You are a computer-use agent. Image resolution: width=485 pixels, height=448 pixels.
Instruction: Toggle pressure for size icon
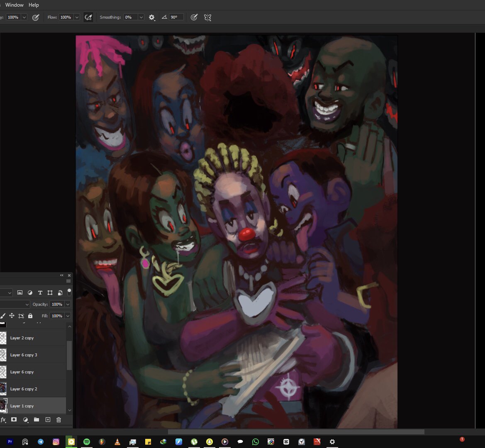(x=194, y=17)
